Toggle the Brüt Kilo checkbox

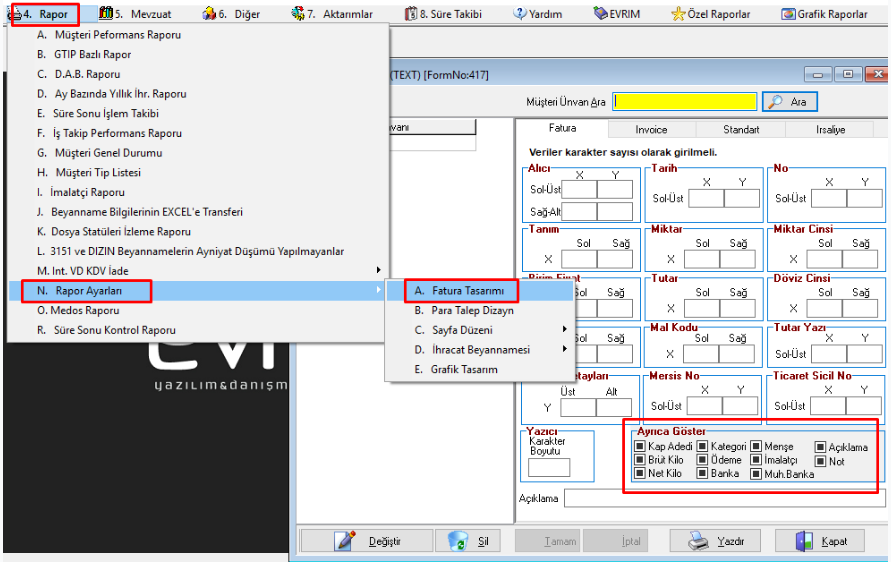[640, 459]
